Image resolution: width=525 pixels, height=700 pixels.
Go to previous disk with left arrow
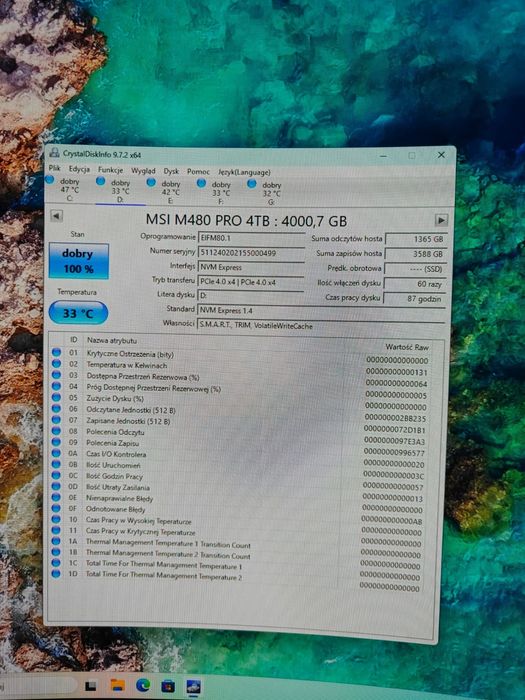(56, 216)
